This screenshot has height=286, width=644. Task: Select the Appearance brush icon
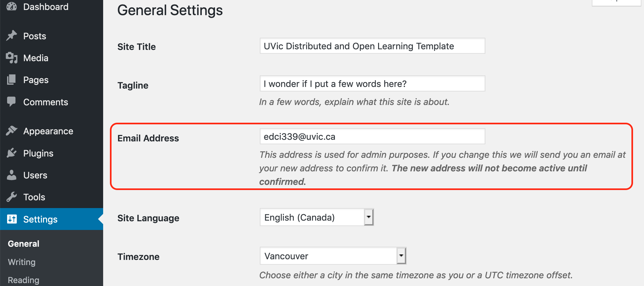[11, 131]
